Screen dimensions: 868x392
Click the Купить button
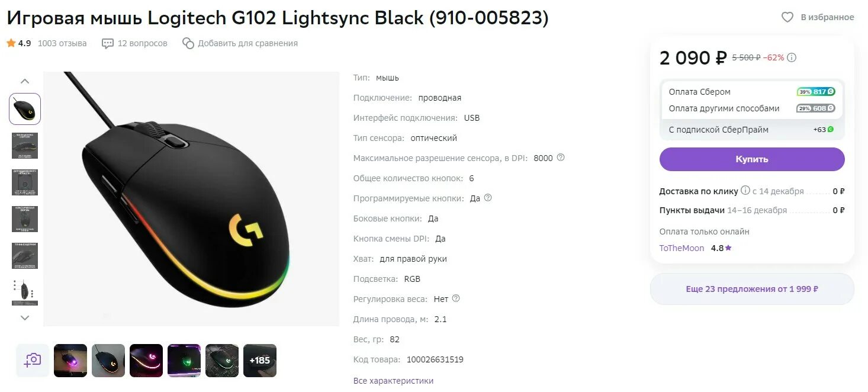[x=752, y=159]
